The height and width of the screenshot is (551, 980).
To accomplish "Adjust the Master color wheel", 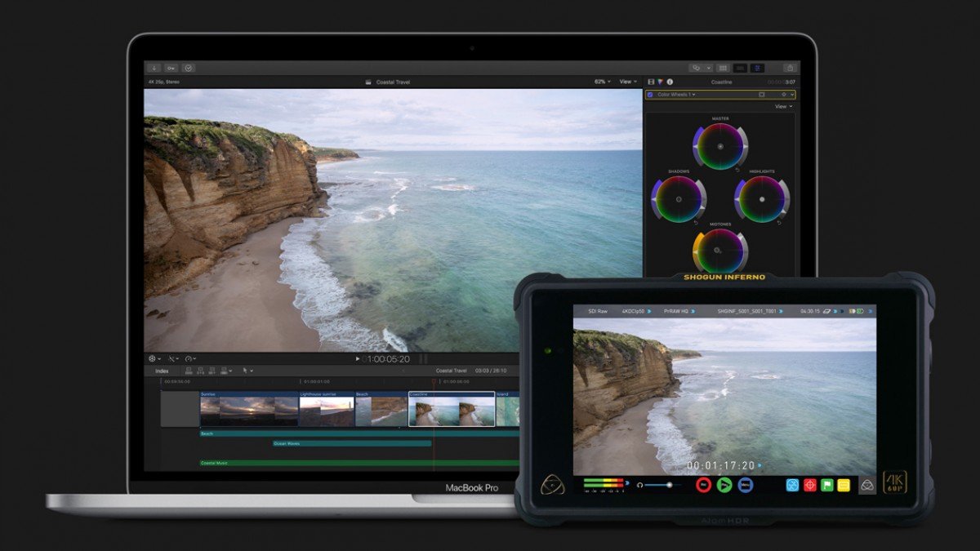I will click(719, 147).
